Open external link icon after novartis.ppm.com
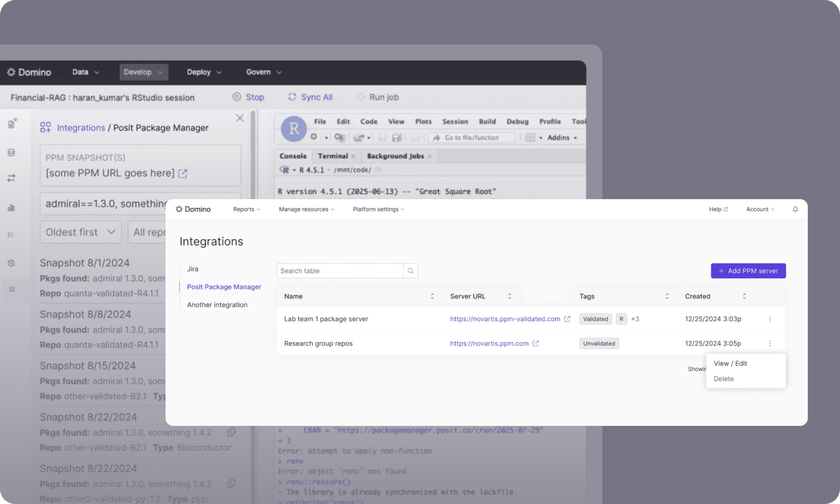 535,343
